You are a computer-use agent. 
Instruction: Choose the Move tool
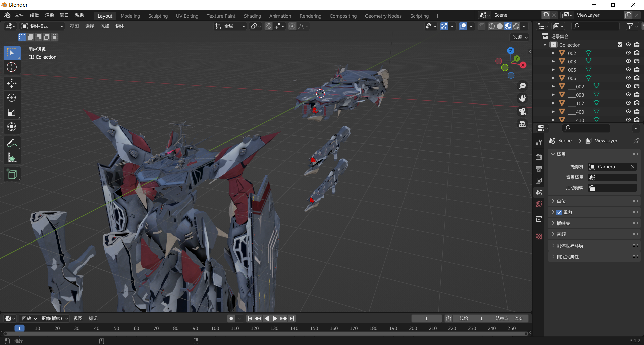pos(12,83)
